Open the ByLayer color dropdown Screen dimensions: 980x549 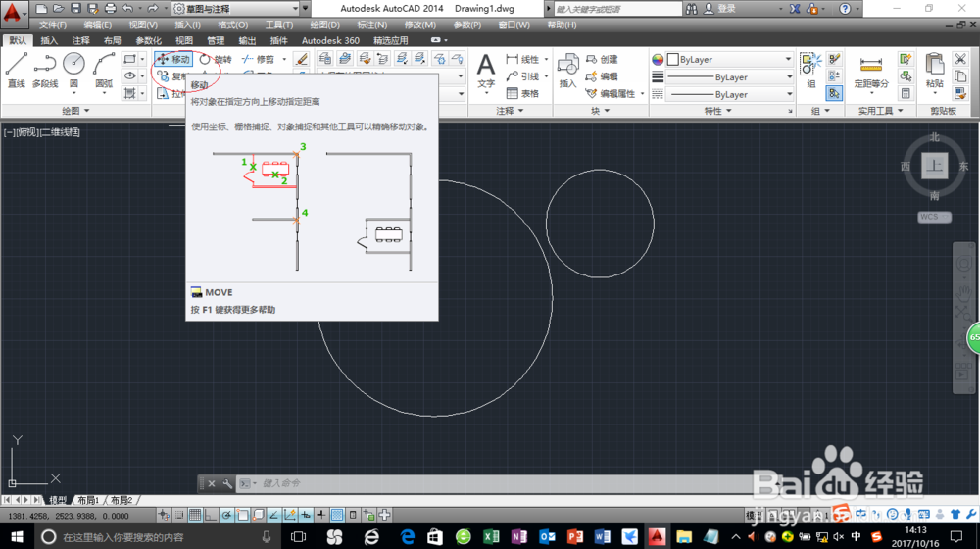point(729,60)
